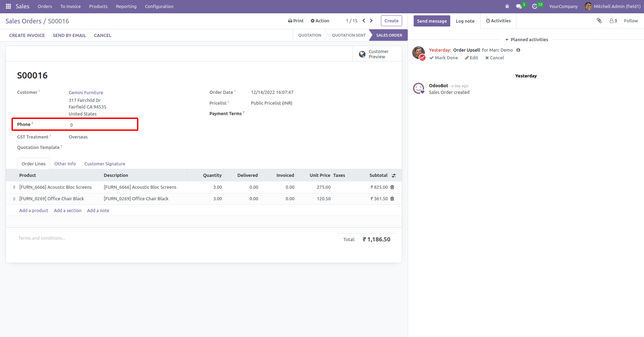Image resolution: width=644 pixels, height=337 pixels.
Task: Click the debug bug icon
Action: click(507, 6)
